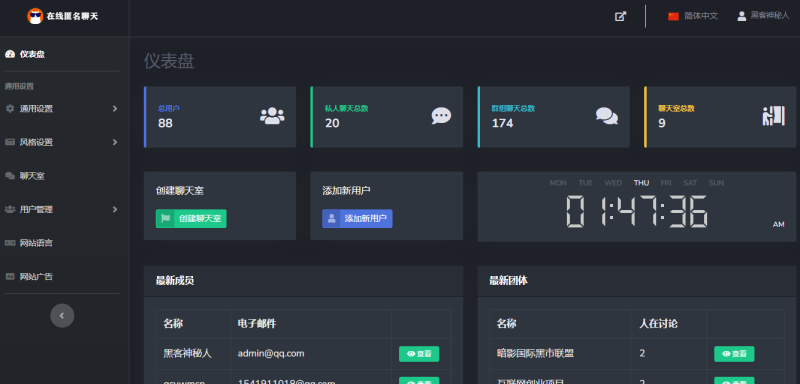Expand the 风格设置 submenu chevron
Image resolution: width=800 pixels, height=384 pixels.
point(115,142)
